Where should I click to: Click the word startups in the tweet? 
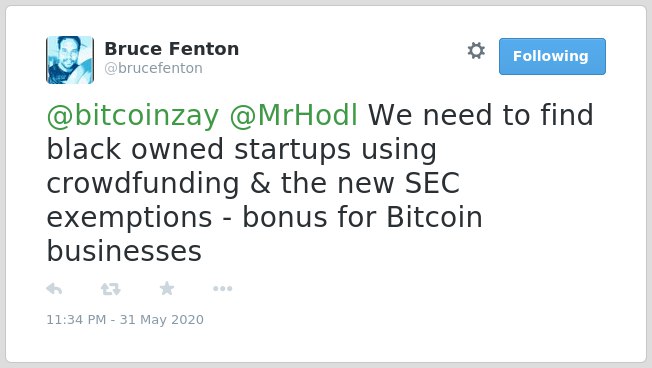coord(293,150)
